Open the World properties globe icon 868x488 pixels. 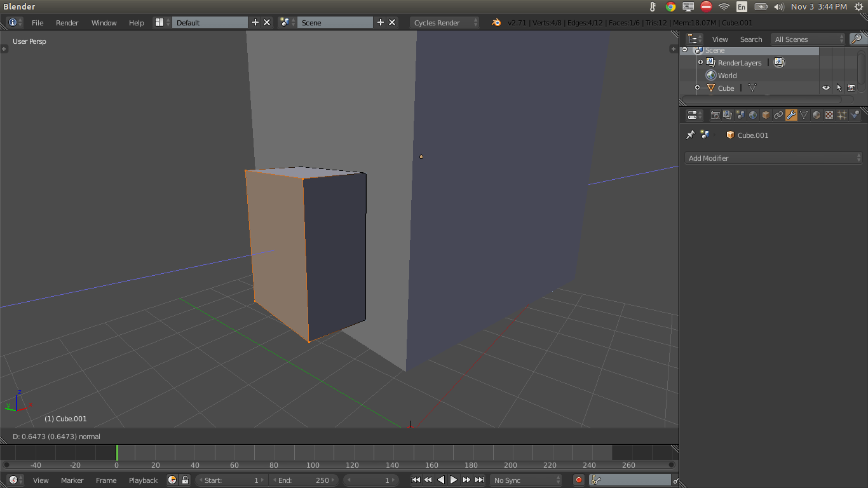(752, 115)
